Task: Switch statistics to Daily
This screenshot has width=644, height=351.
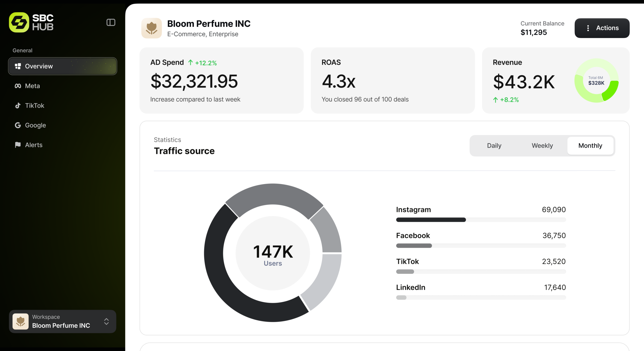Action: click(x=494, y=146)
